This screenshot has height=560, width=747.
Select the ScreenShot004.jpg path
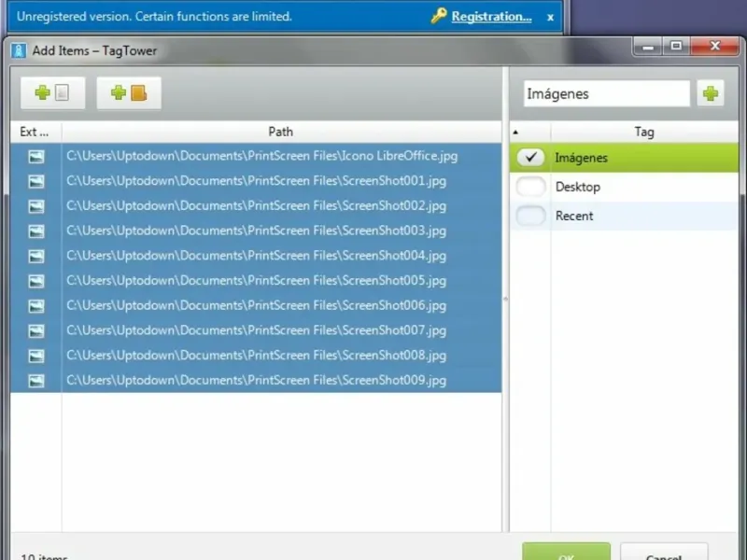[256, 256]
